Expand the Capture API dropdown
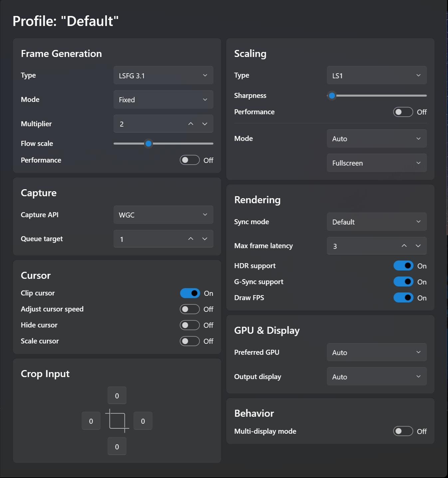Screen dimensions: 448x478 [163, 215]
